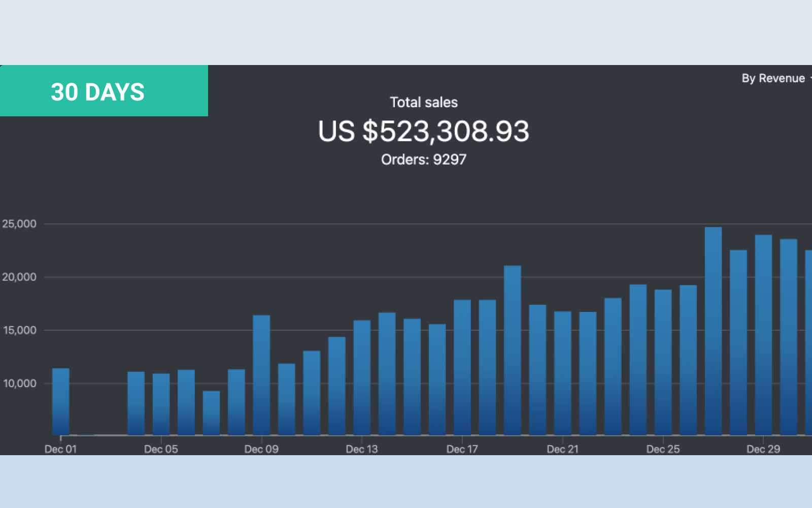The height and width of the screenshot is (508, 812).
Task: Click the Total sales heading
Action: click(x=423, y=102)
